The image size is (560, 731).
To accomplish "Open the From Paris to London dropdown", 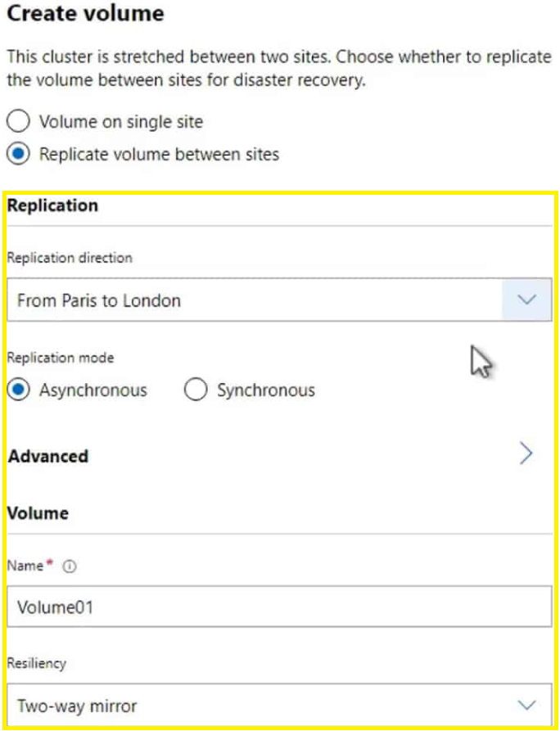I will (x=279, y=300).
